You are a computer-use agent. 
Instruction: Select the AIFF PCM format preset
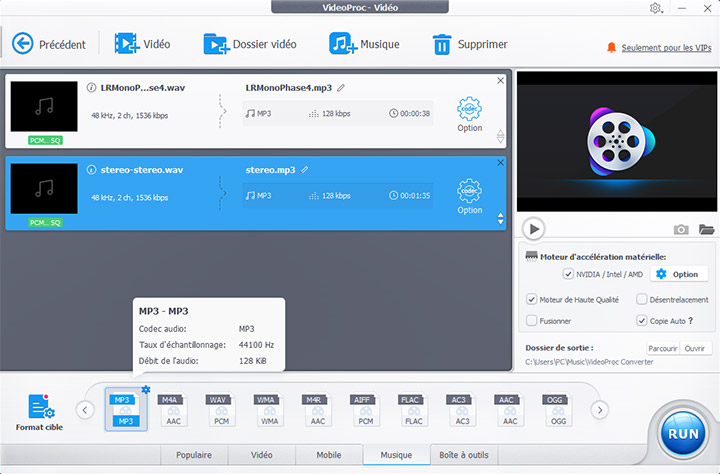pos(366,410)
